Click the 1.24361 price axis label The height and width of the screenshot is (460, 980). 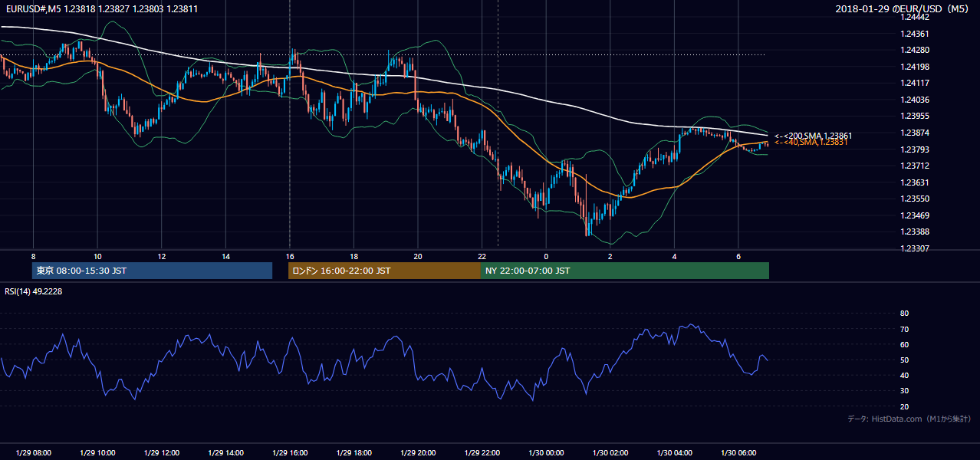pyautogui.click(x=916, y=34)
